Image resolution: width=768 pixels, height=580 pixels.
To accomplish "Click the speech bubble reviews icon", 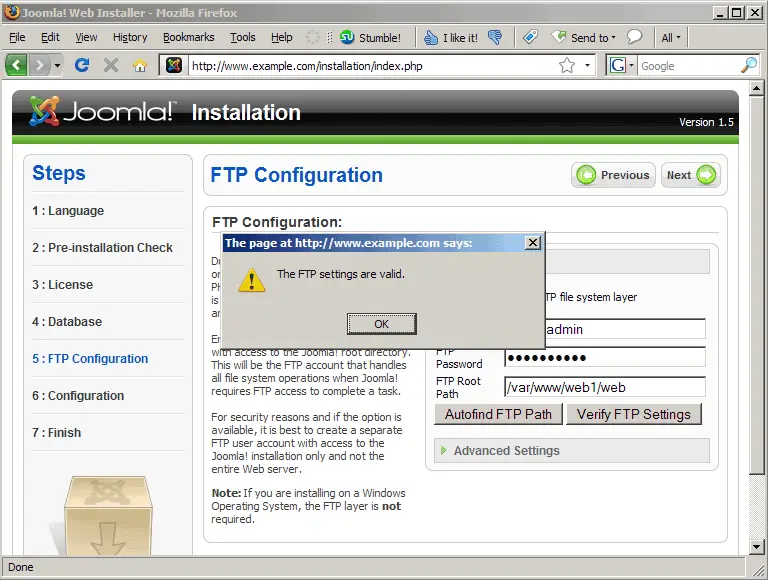I will (634, 36).
